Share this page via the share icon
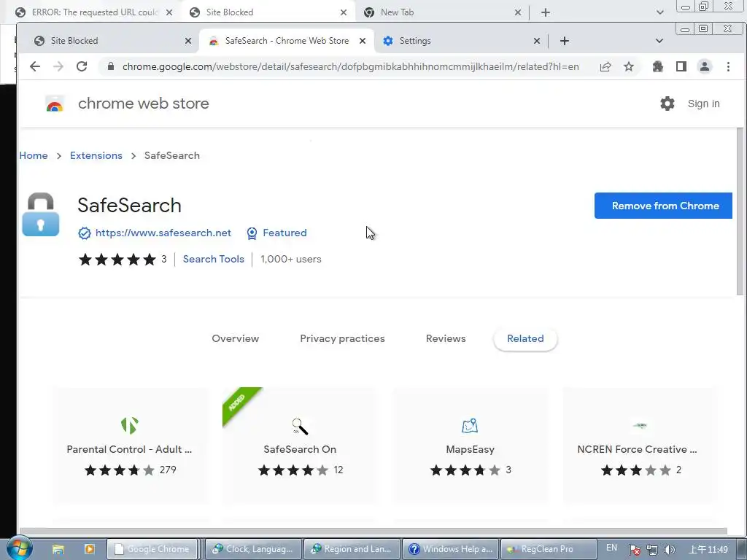Image resolution: width=747 pixels, height=560 pixels. coord(605,66)
